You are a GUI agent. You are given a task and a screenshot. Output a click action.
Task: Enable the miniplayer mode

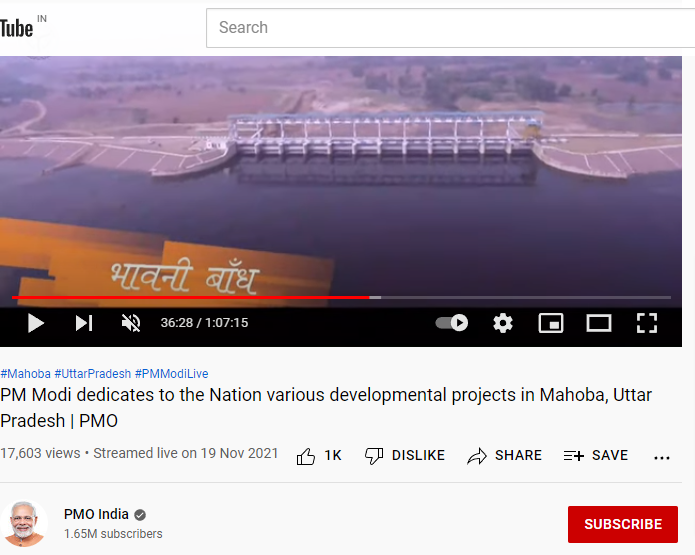click(551, 323)
